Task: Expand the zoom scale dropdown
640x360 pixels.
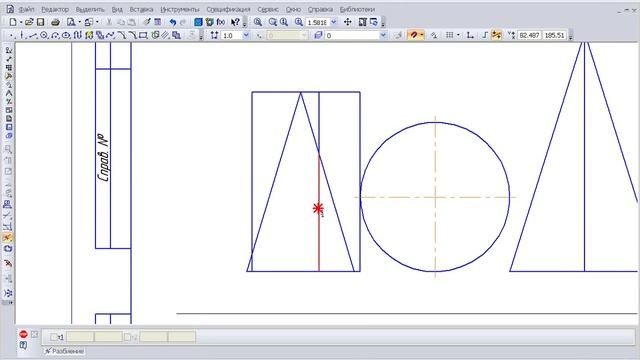Action: 333,22
